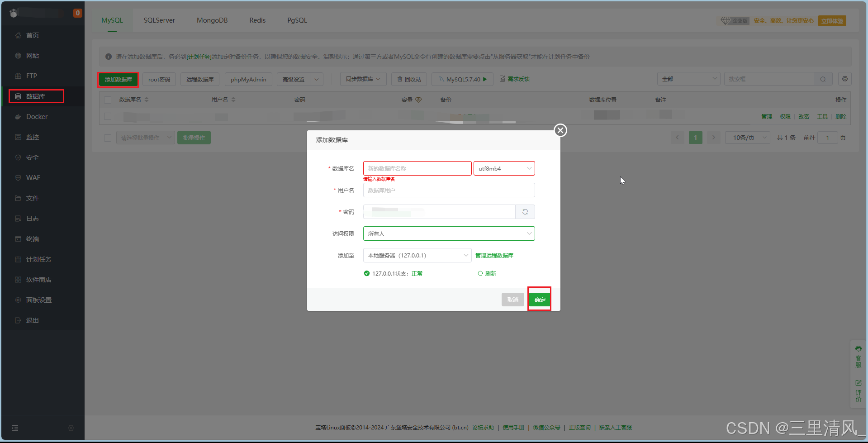The width and height of the screenshot is (868, 443).
Task: Open the 10条/页 page size dropdown
Action: click(748, 138)
